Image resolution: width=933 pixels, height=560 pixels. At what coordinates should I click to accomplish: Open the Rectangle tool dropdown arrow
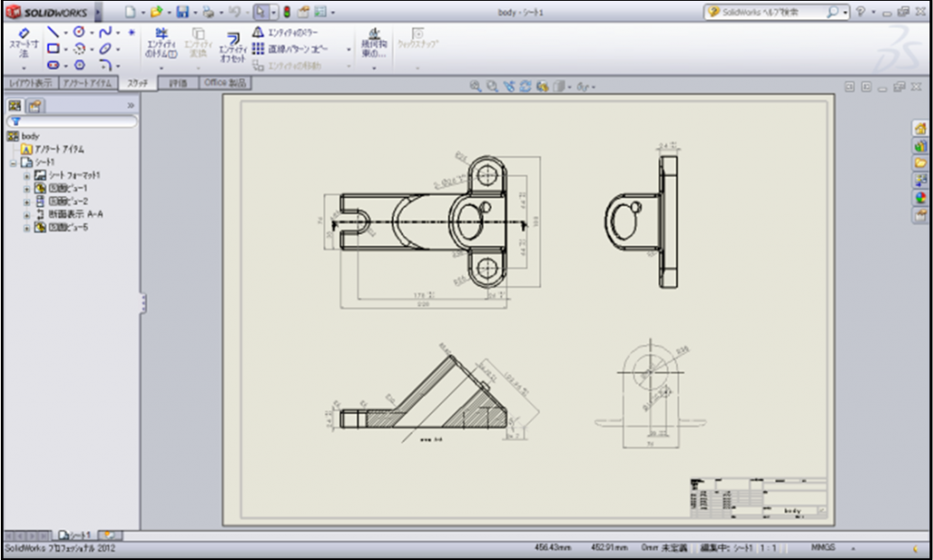(x=67, y=49)
